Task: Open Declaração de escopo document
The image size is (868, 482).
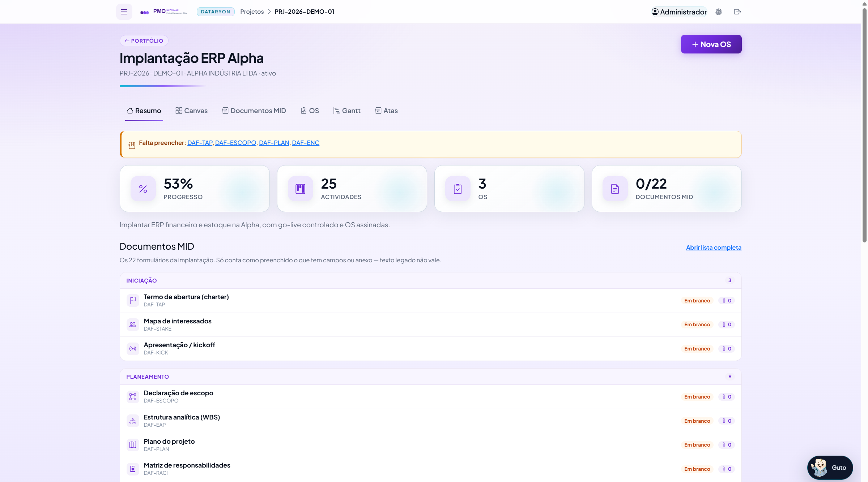Action: (x=430, y=397)
